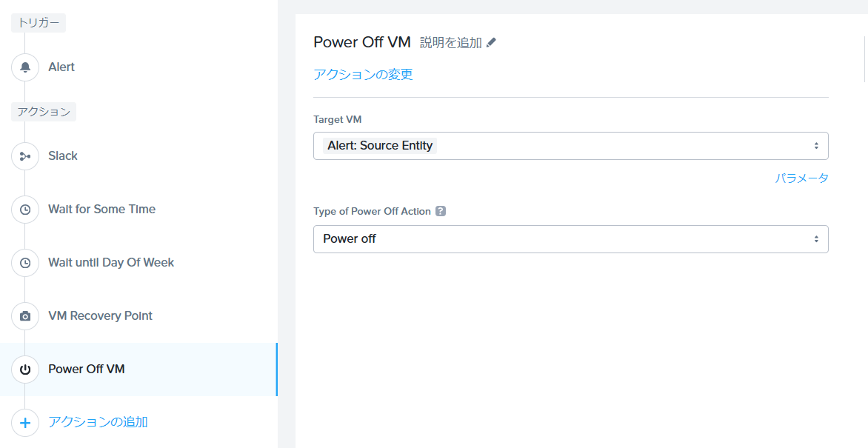The height and width of the screenshot is (448, 868).
Task: Select the Slack action label
Action: pos(62,156)
